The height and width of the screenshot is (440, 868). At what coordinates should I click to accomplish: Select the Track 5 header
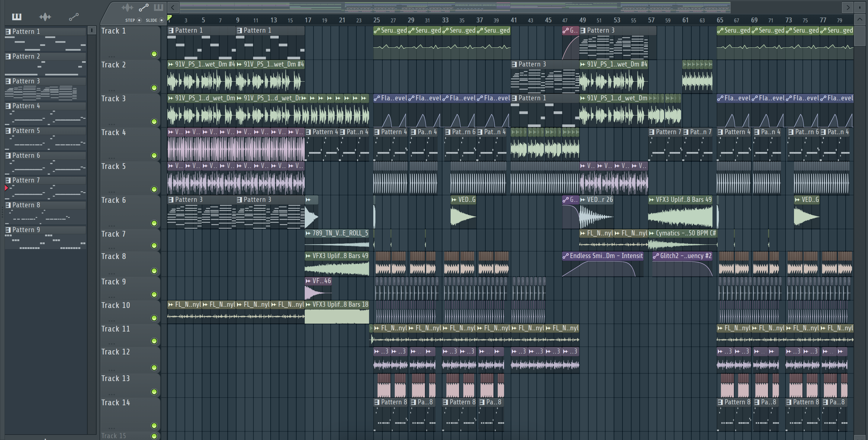pyautogui.click(x=130, y=178)
